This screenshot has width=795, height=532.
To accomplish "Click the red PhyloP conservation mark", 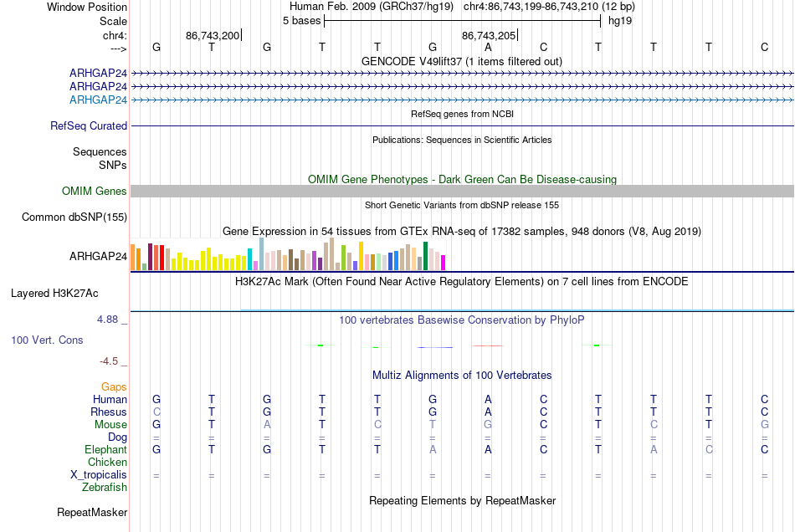I will [487, 346].
